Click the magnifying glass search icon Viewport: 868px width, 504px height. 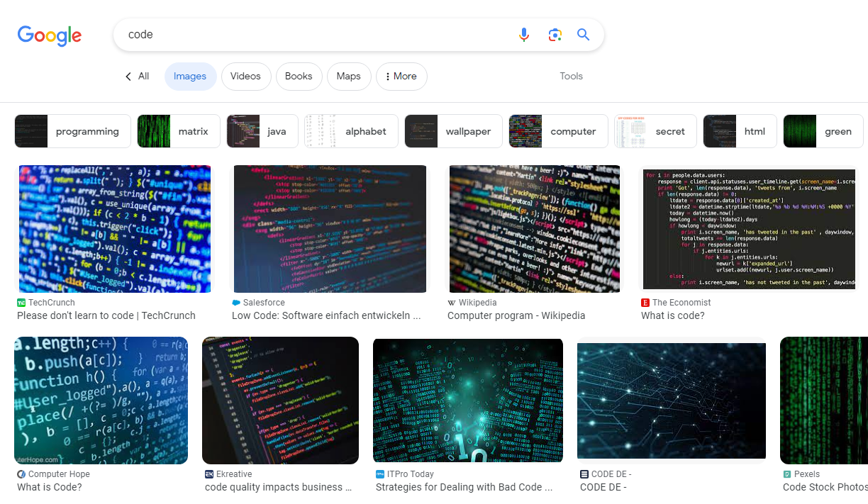click(583, 34)
